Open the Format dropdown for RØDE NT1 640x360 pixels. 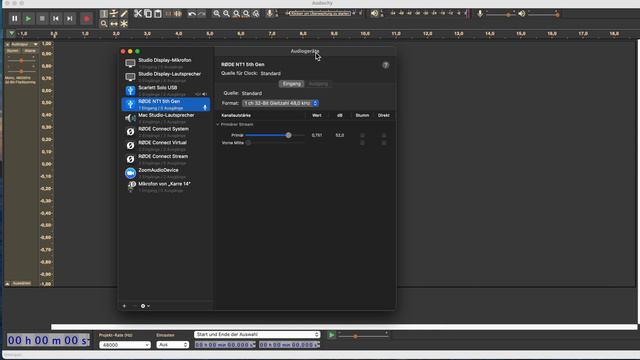click(280, 103)
